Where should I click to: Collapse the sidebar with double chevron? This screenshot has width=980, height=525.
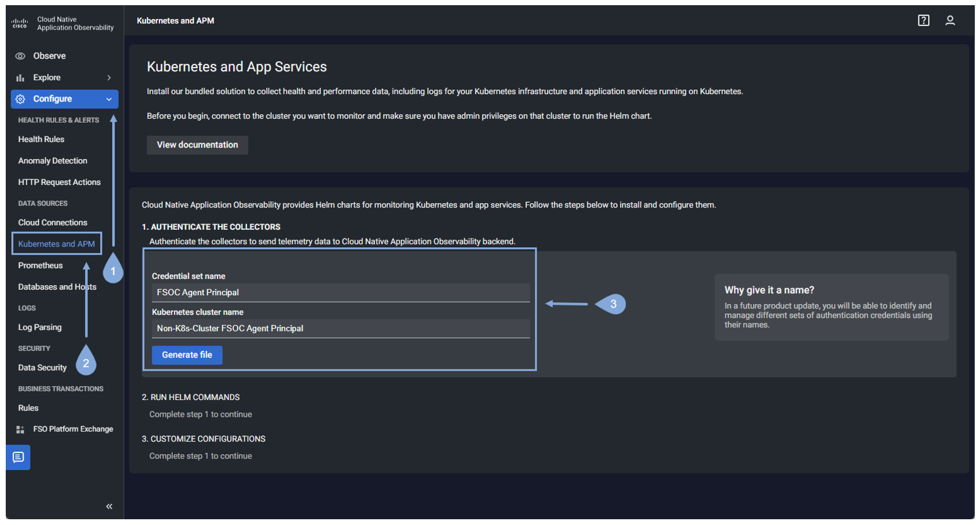click(x=109, y=507)
